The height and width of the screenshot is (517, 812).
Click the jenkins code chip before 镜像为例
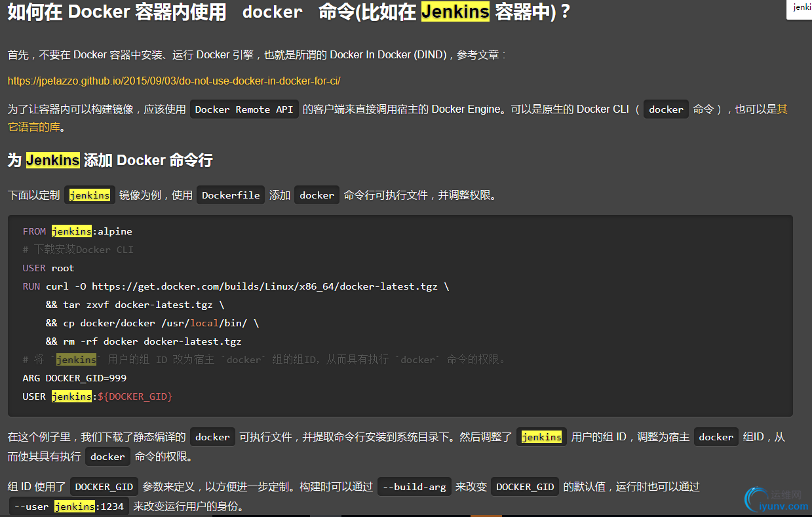(90, 195)
